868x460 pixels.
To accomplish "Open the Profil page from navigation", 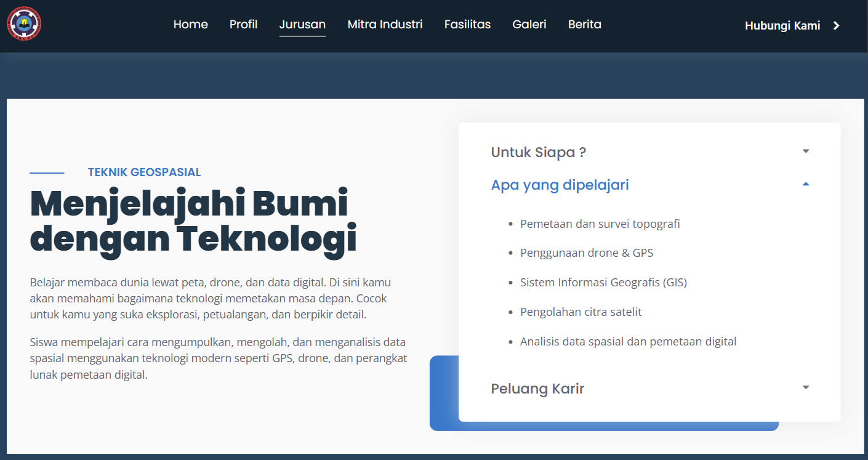I will coord(243,25).
